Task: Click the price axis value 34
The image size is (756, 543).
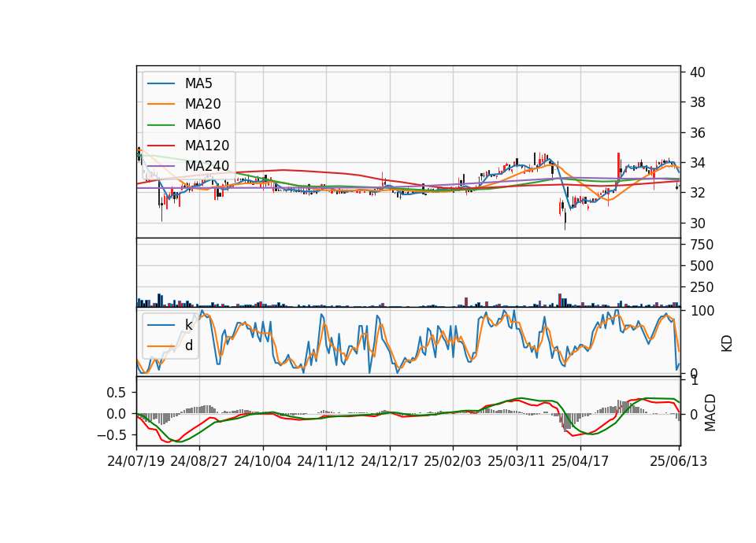Action: [x=697, y=163]
